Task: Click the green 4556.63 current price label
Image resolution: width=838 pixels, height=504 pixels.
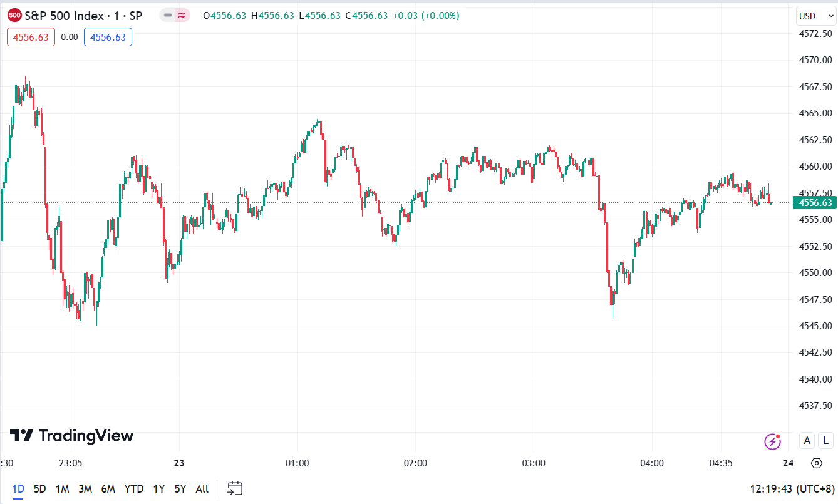Action: (x=815, y=202)
